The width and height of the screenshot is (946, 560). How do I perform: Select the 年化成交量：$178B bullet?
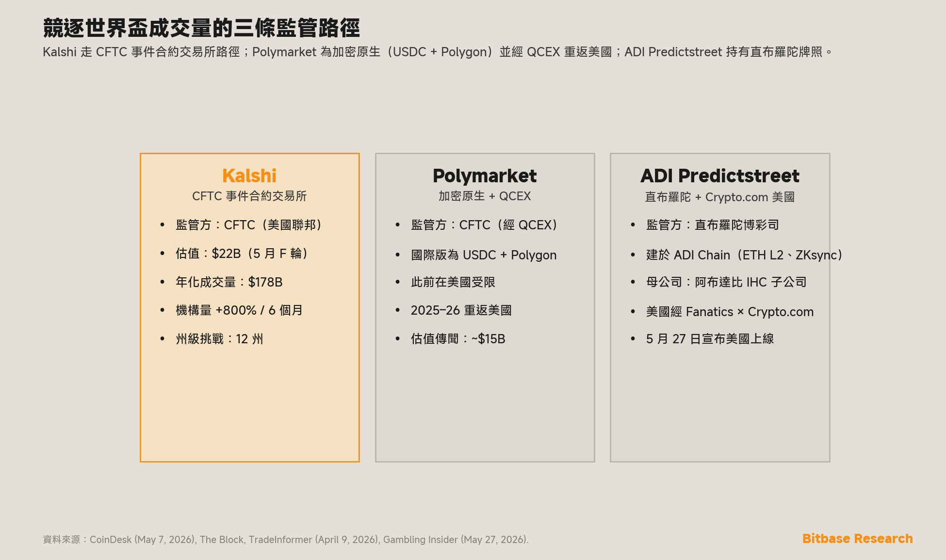click(229, 282)
